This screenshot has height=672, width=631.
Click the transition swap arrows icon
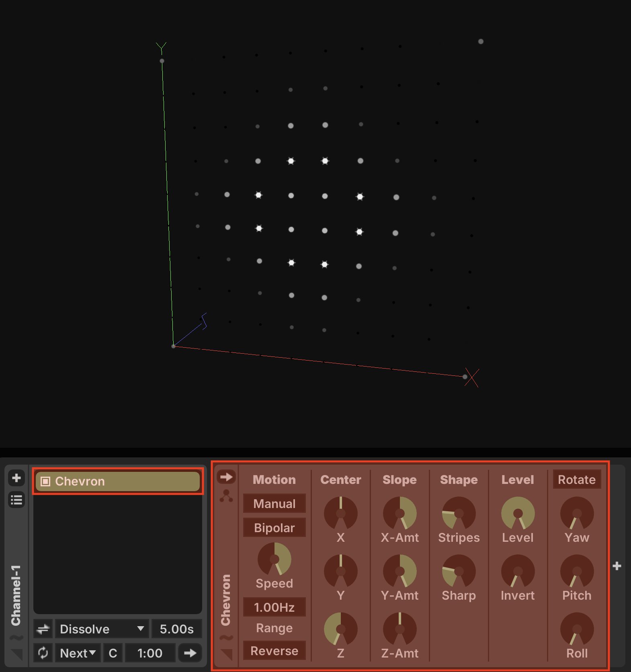pos(43,629)
